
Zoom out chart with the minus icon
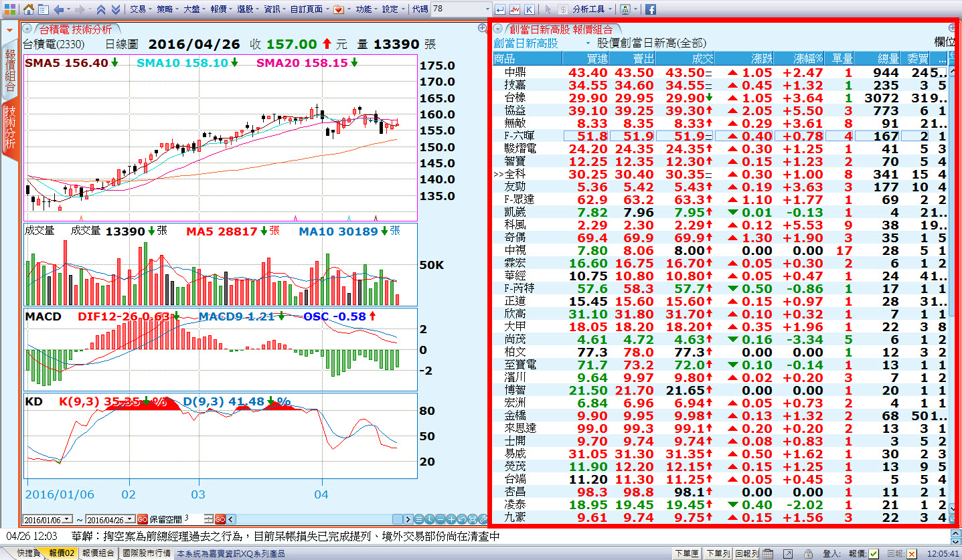pos(440,519)
